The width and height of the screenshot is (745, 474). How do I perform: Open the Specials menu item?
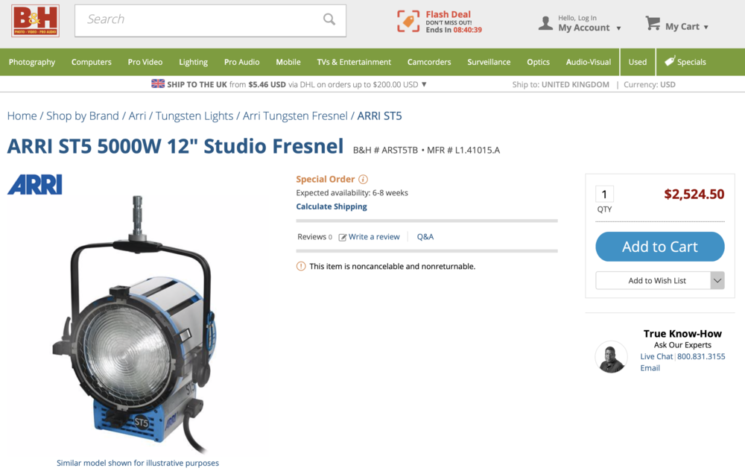click(x=685, y=62)
